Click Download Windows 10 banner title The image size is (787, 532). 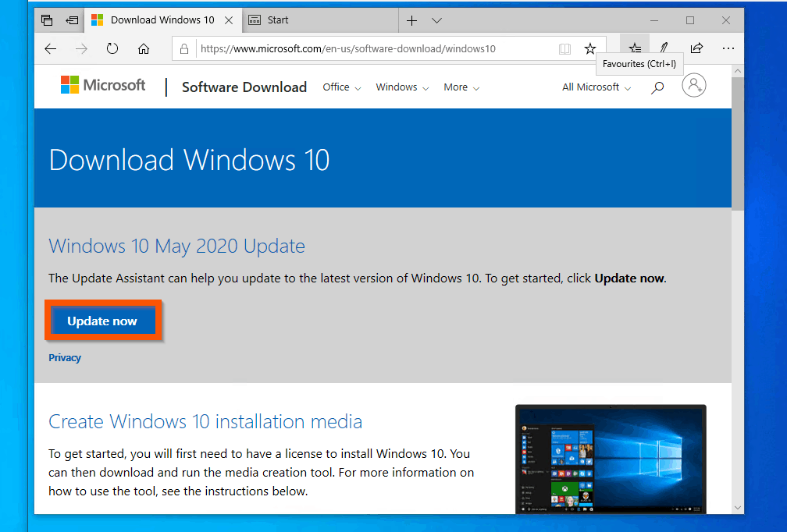(189, 160)
